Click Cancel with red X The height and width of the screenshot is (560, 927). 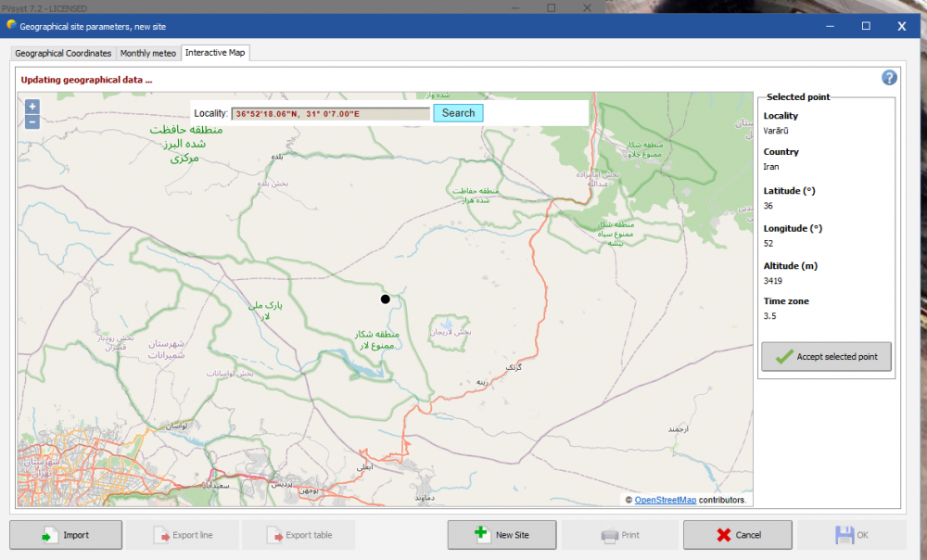pos(737,535)
